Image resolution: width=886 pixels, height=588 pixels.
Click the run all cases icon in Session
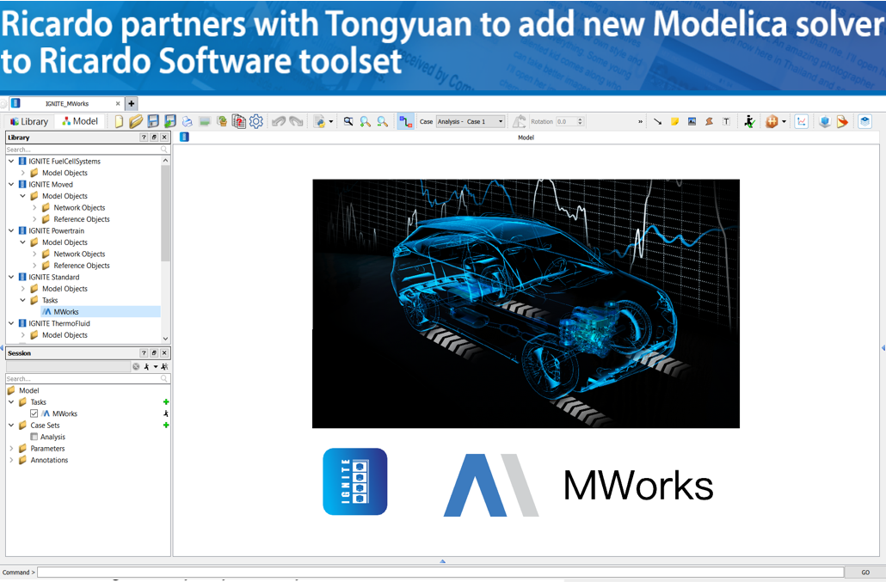[164, 366]
